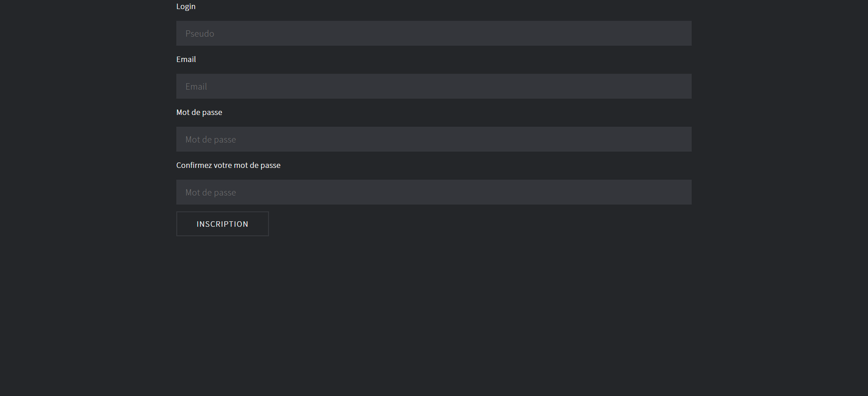868x396 pixels.
Task: Click the right end of the Email field
Action: pyautogui.click(x=678, y=86)
